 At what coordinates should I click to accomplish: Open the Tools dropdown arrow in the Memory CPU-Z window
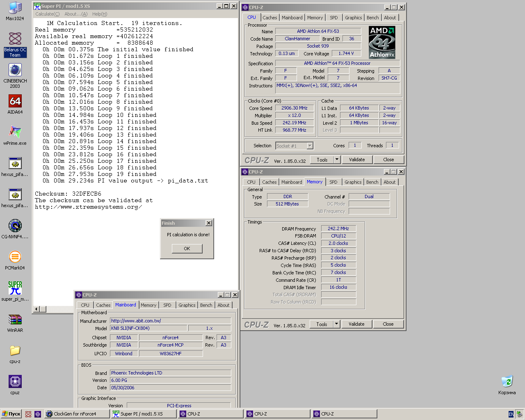[337, 324]
